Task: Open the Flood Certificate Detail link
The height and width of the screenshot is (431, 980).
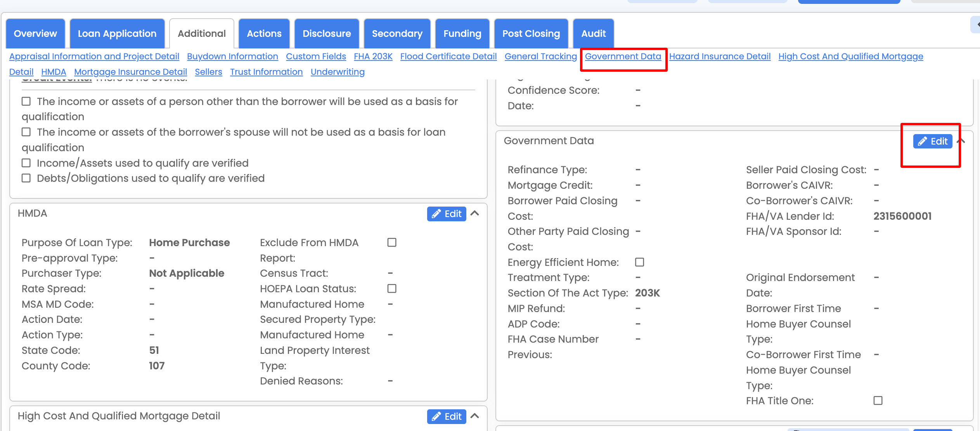Action: click(448, 56)
